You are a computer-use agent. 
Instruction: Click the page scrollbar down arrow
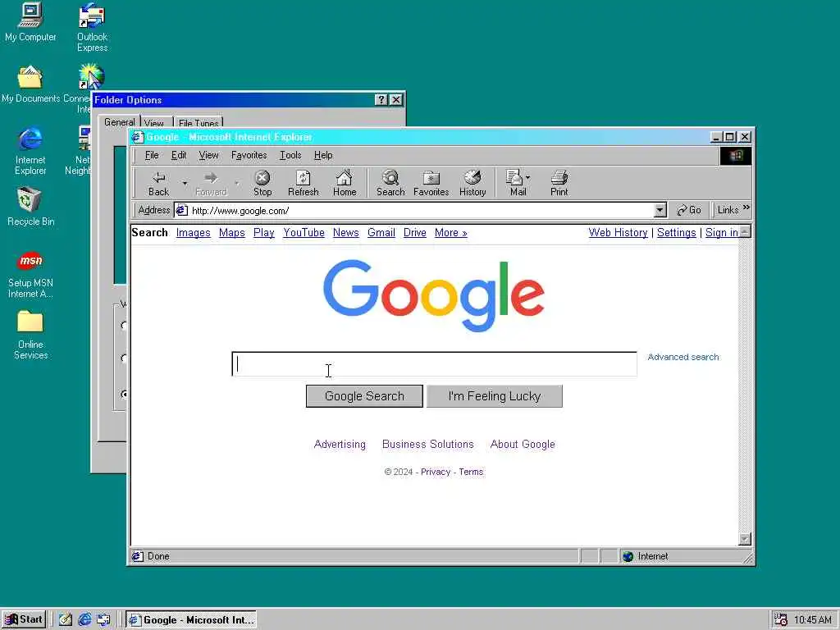745,539
